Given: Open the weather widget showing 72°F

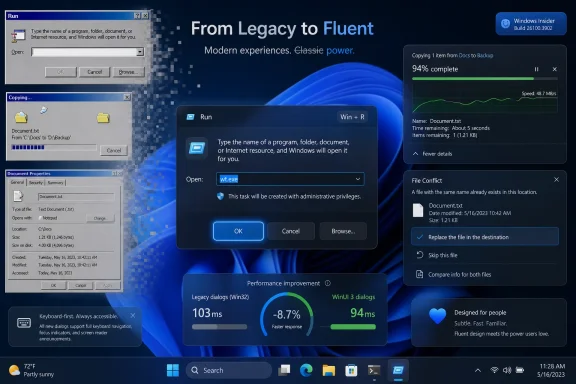Looking at the screenshot, I should coord(31,370).
